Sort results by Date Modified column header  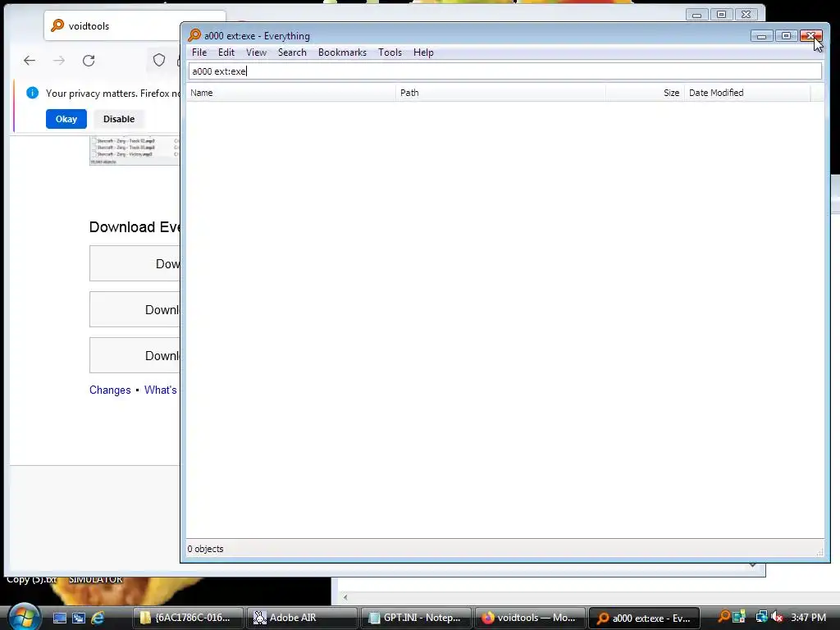tap(747, 93)
